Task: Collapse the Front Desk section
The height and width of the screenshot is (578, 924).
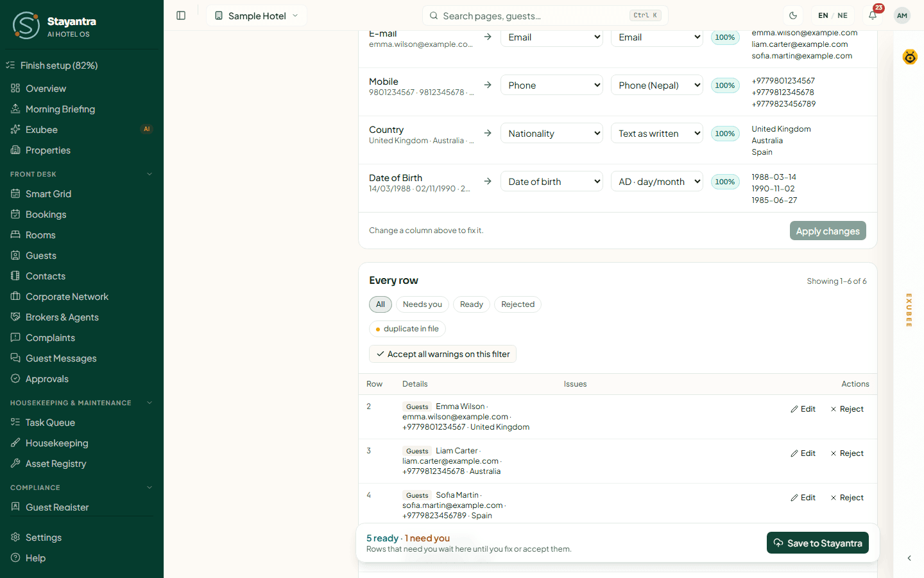Action: point(150,174)
